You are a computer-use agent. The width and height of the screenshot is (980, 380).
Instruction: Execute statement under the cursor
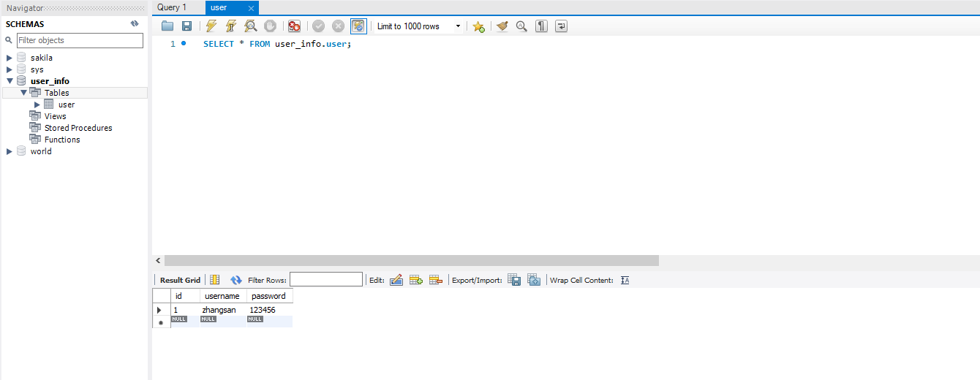tap(231, 26)
